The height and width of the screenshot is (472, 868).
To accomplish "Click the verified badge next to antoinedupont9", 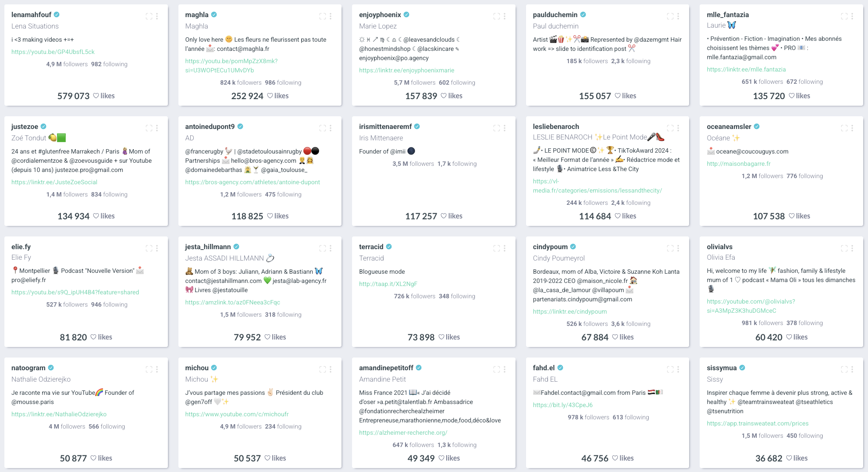I will coord(240,126).
